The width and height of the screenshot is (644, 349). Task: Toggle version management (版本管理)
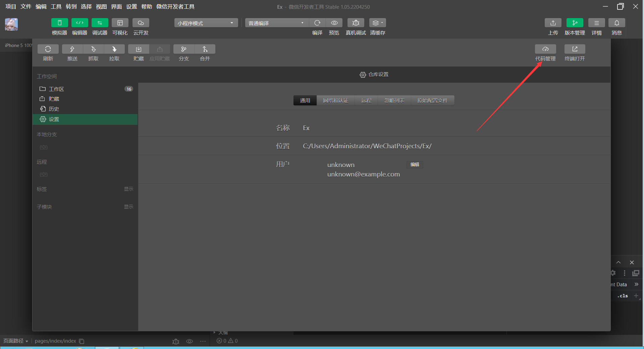pos(575,23)
